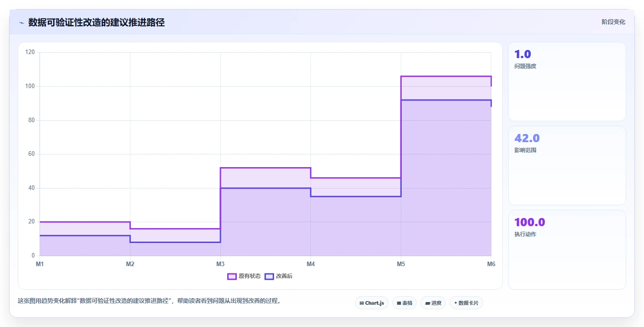Click the 42.0 影响范围 card value
644x327 pixels.
click(x=527, y=138)
